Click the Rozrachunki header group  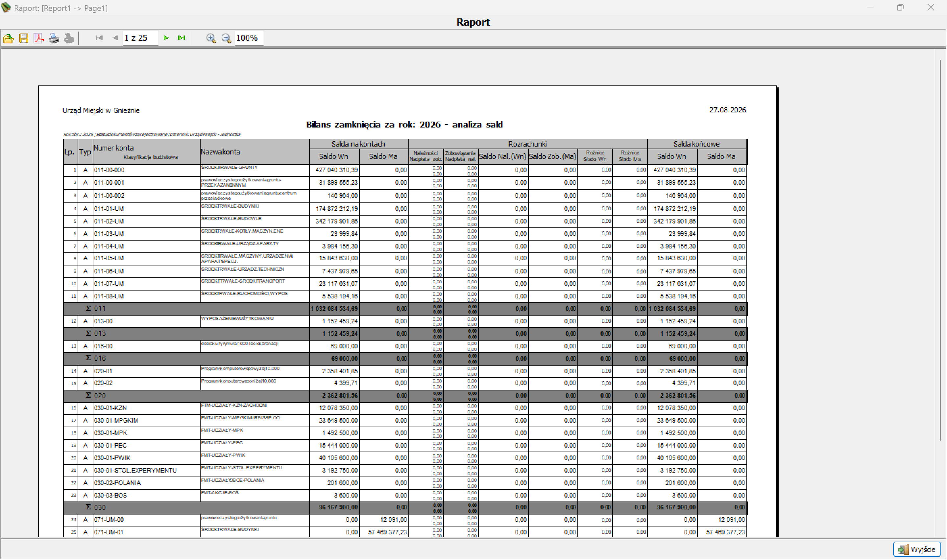point(528,144)
